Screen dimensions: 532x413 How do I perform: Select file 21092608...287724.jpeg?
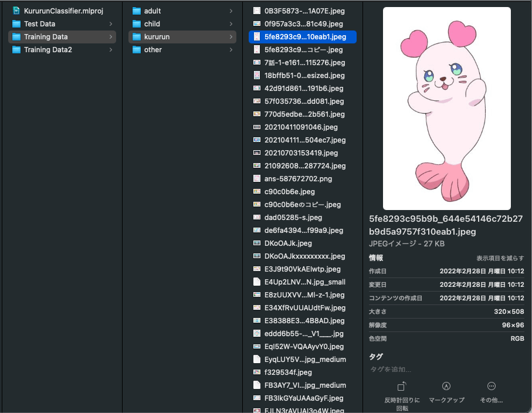click(x=303, y=165)
